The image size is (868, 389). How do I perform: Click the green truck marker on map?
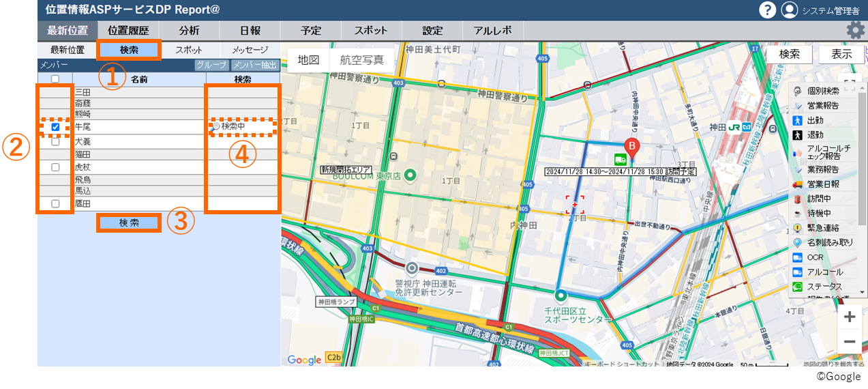tap(620, 159)
